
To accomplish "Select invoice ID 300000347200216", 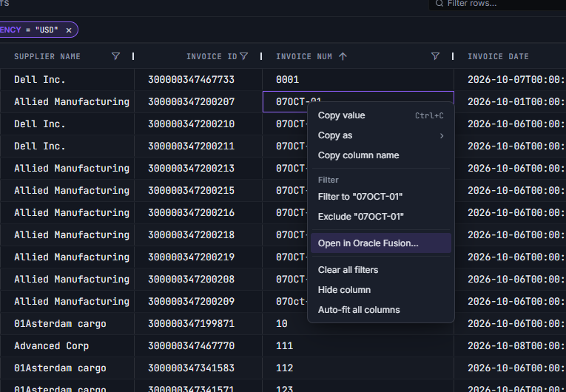I will (198, 212).
